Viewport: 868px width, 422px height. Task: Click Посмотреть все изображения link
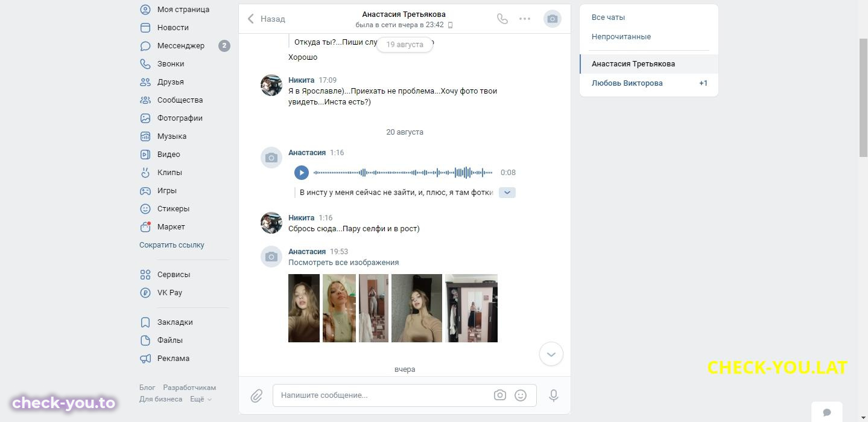click(343, 263)
